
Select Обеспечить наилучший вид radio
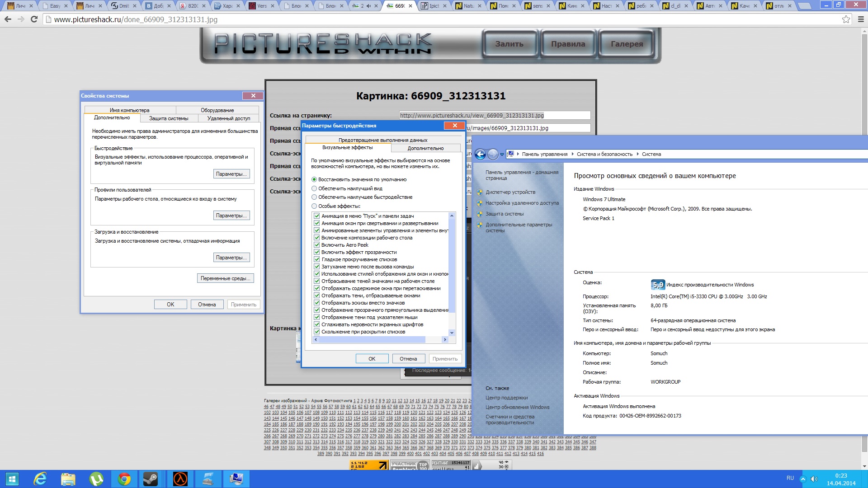pos(314,189)
